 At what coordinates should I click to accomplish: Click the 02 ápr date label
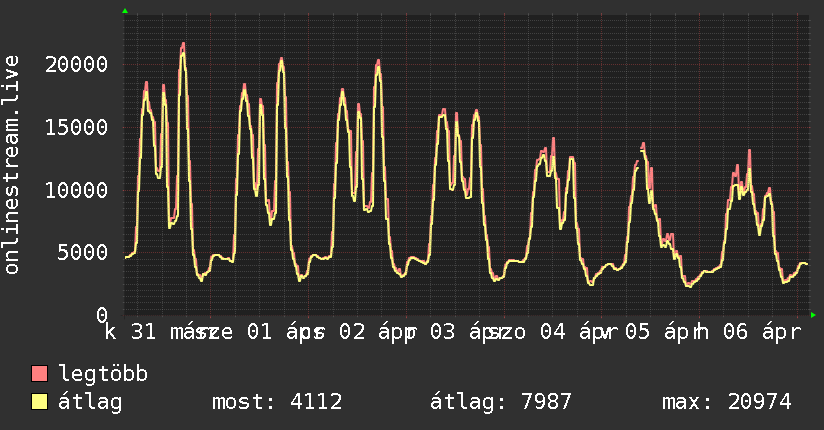click(378, 332)
